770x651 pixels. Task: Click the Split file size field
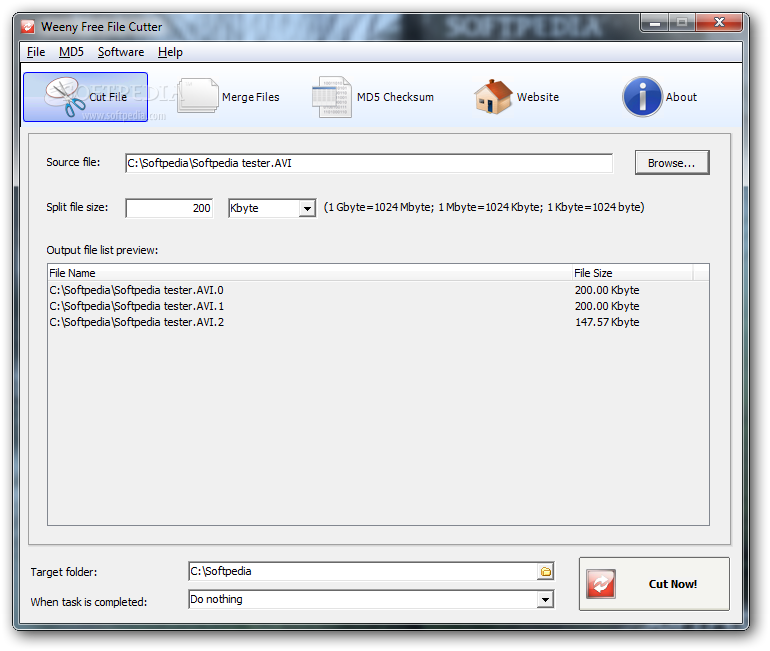(x=169, y=208)
